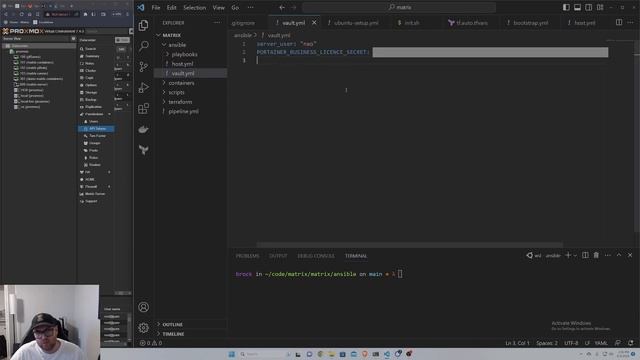Viewport: 640px width, 360px height.
Task: Close the terminal panel
Action: tap(630, 255)
